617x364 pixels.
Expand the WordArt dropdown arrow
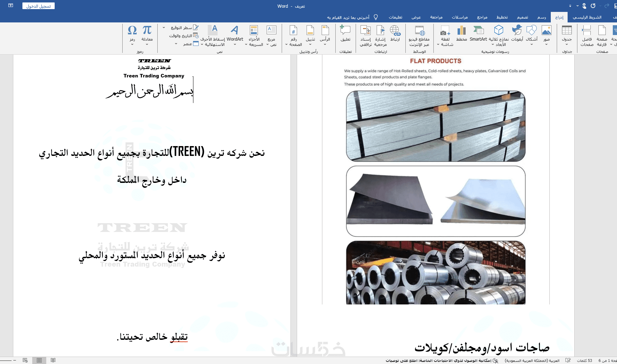[x=235, y=44]
